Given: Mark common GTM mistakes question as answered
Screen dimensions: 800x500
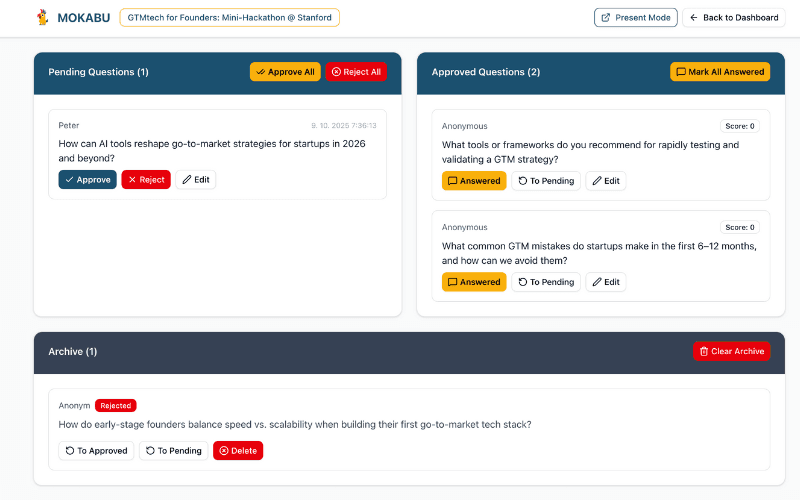Looking at the screenshot, I should click(474, 282).
